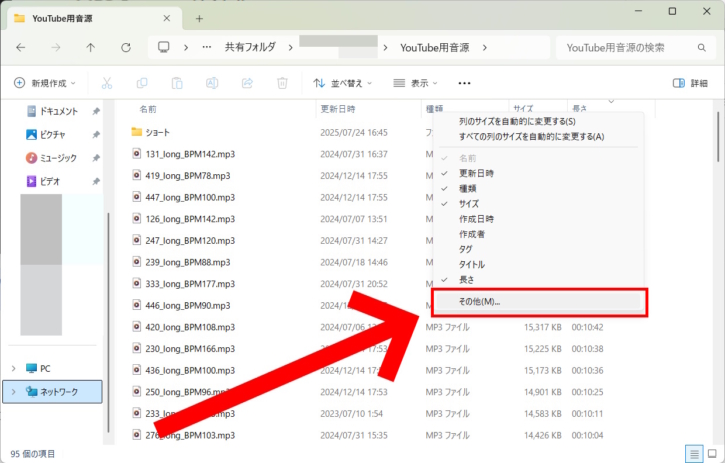The image size is (725, 463).
Task: Switch to details view icon in status bar
Action: pyautogui.click(x=694, y=453)
